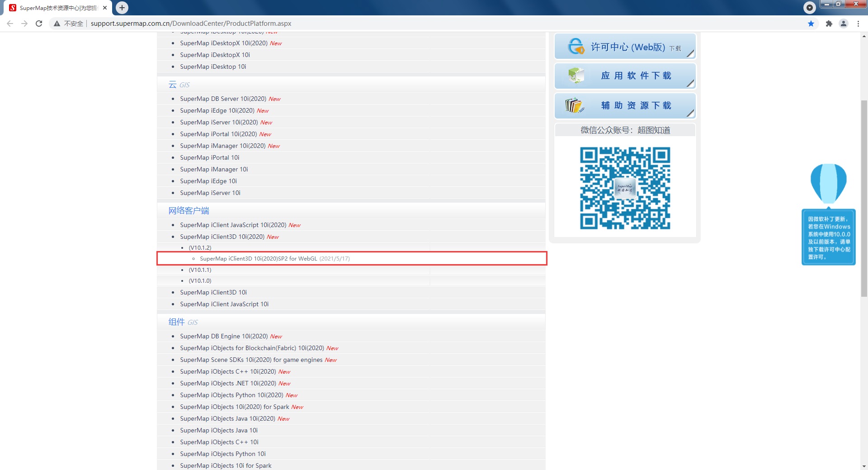The width and height of the screenshot is (868, 470).
Task: Expand SuperMap iClient3D 10i entry
Action: click(213, 292)
